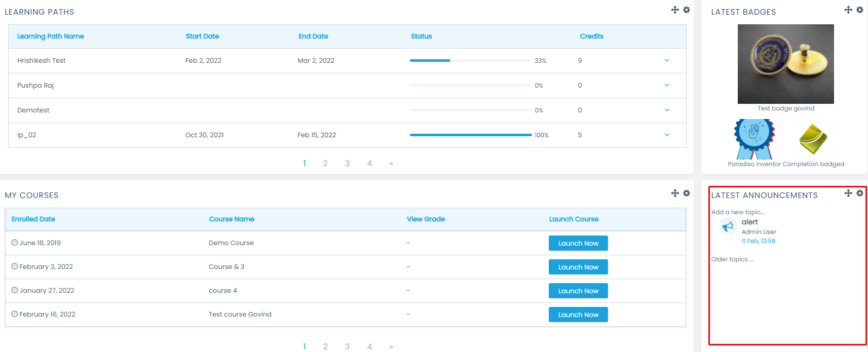This screenshot has width=868, height=352.
Task: Go to page 2 of Learning Paths
Action: [x=325, y=163]
